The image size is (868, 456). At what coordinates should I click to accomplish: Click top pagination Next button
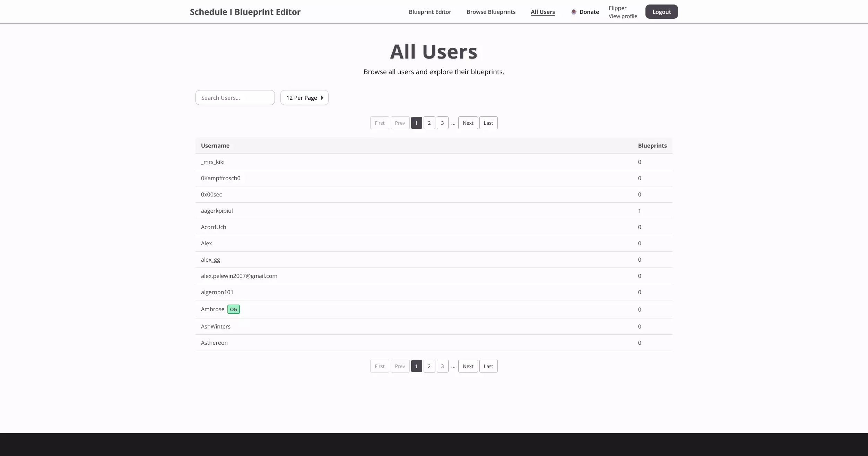point(468,123)
